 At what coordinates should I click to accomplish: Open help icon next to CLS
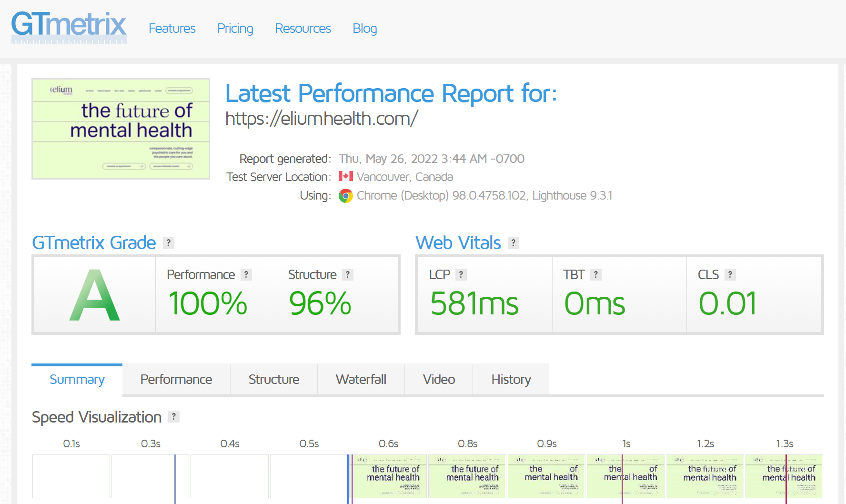click(x=730, y=274)
